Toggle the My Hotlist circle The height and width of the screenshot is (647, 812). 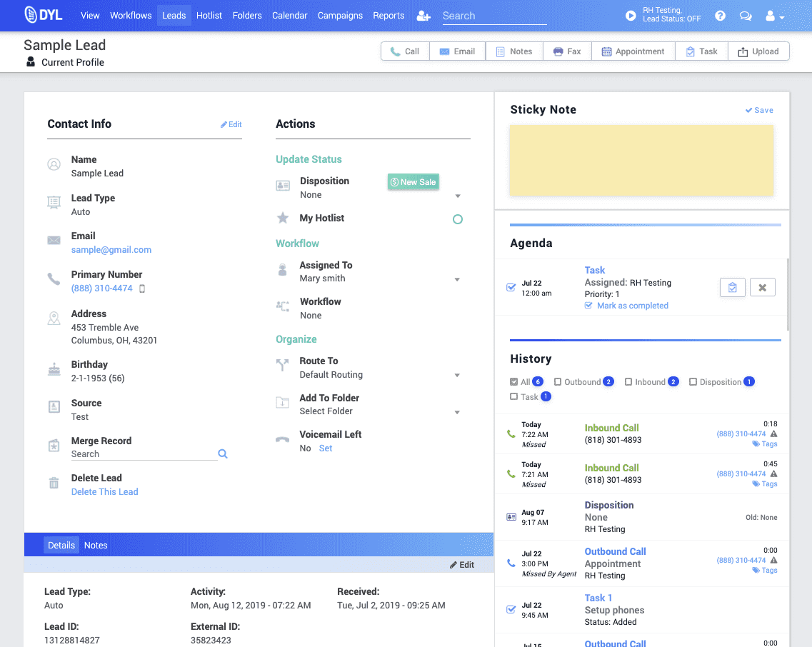[x=458, y=219]
